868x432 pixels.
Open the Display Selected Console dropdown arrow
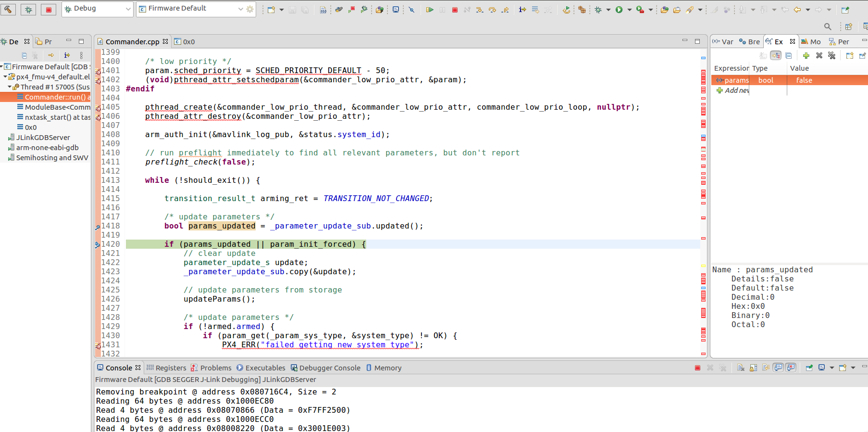832,368
